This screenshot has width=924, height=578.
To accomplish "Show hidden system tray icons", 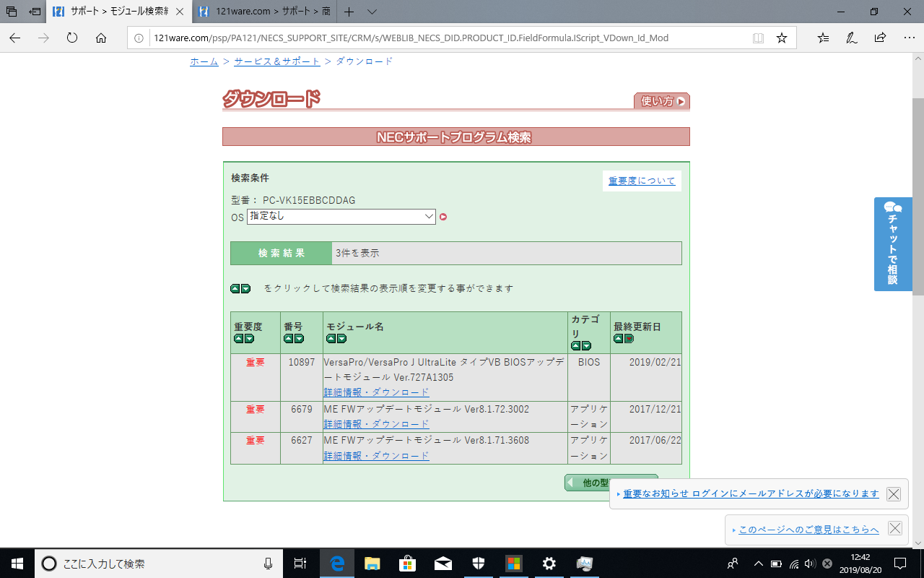I will (x=758, y=564).
